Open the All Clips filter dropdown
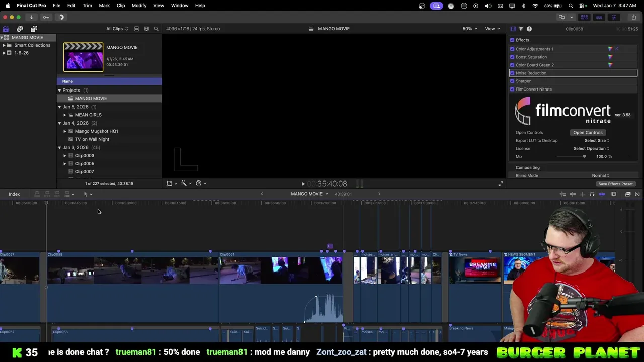Image resolution: width=644 pixels, height=362 pixels. [117, 29]
